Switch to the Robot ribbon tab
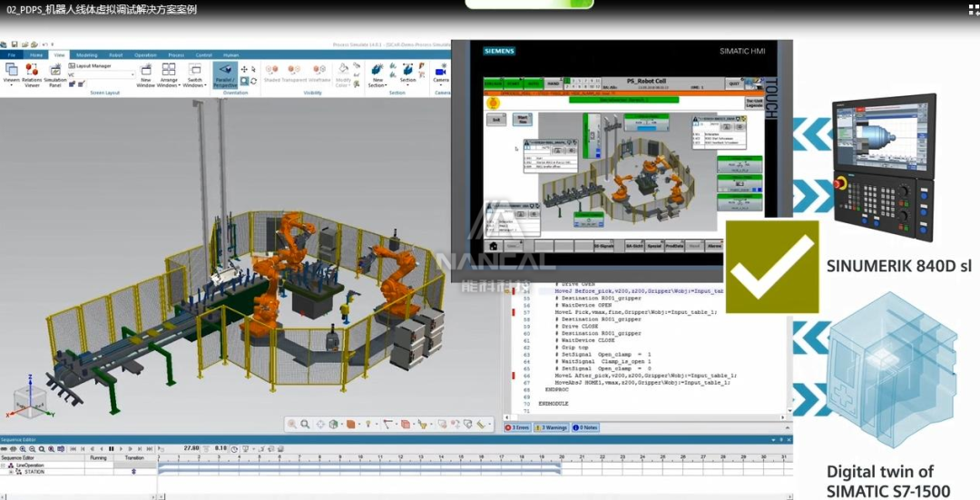This screenshot has width=980, height=500. pos(115,55)
